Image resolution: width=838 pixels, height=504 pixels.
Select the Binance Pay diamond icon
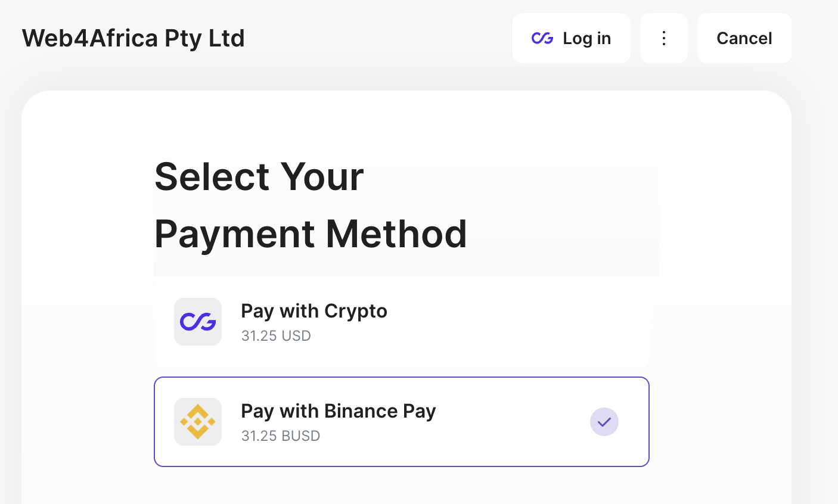[x=197, y=421]
